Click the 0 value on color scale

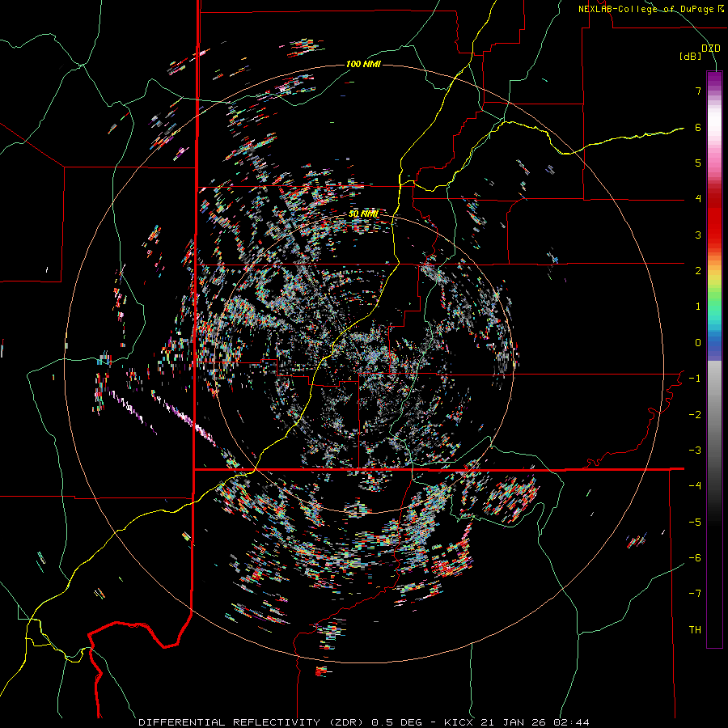pyautogui.click(x=698, y=343)
